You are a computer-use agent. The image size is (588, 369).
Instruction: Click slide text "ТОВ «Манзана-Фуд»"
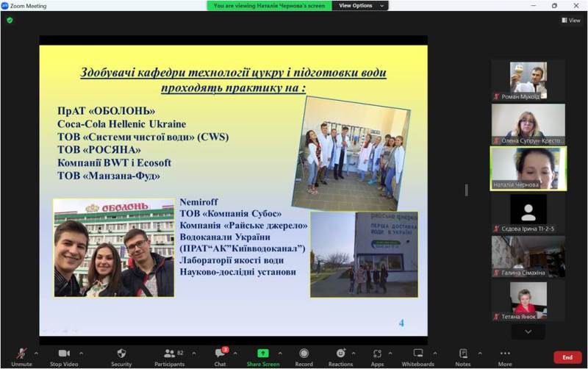(109, 176)
